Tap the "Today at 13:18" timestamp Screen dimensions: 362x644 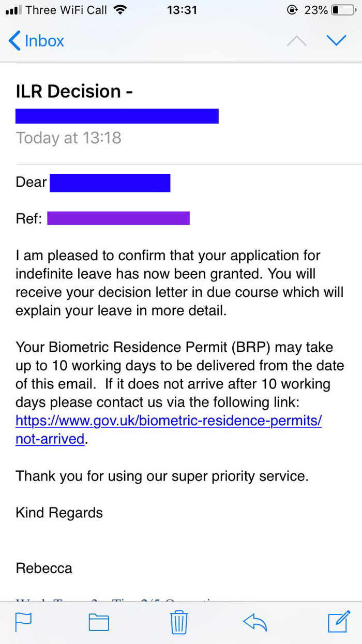coord(68,138)
